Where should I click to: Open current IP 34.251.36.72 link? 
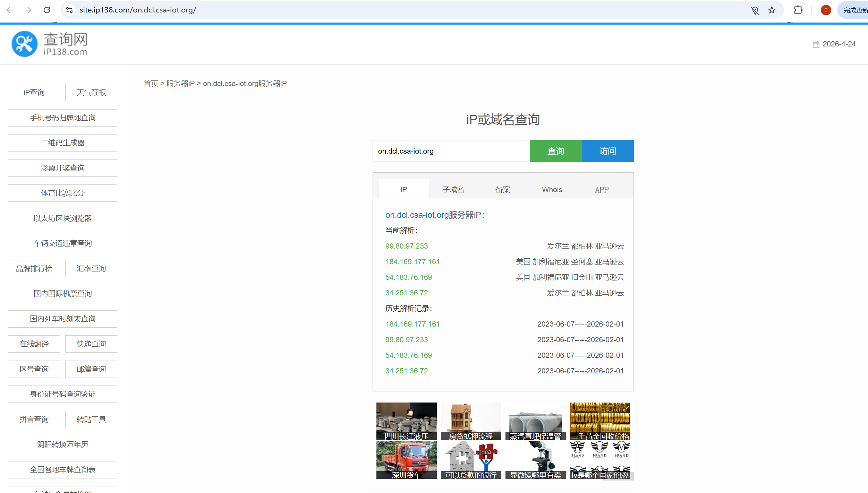coord(407,293)
